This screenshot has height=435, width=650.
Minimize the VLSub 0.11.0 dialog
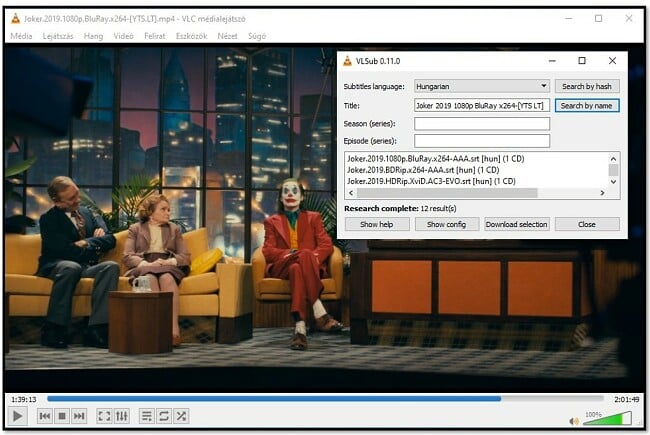click(x=552, y=61)
